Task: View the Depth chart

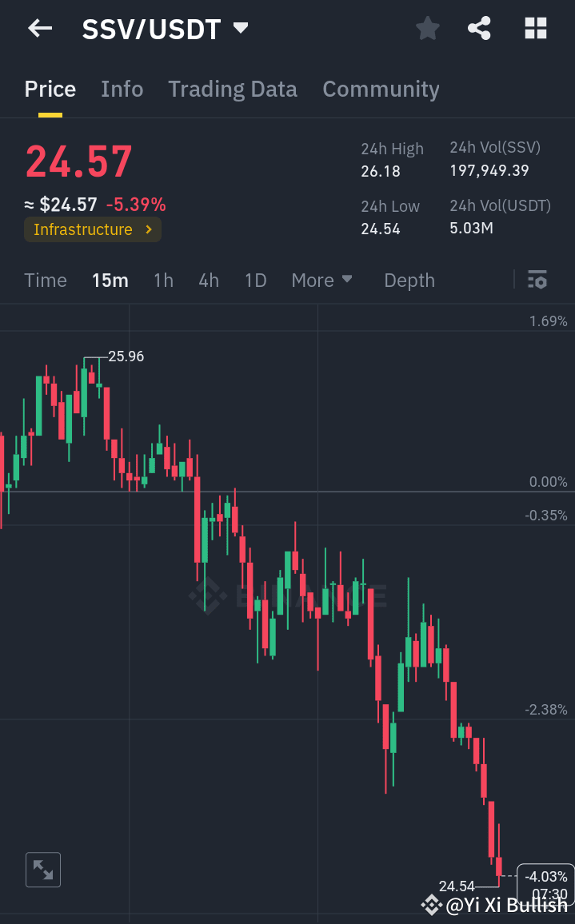Action: (x=409, y=280)
